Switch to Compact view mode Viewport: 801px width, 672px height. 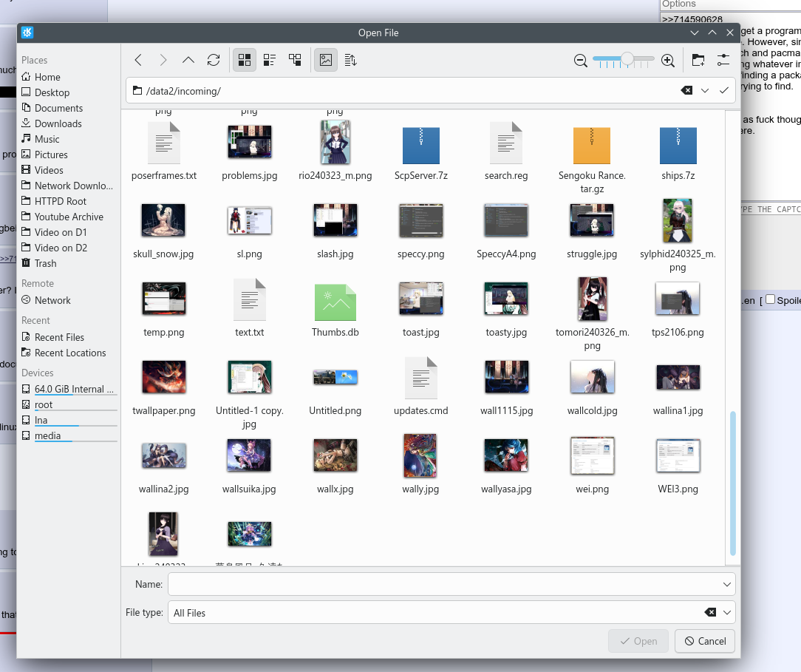(x=270, y=61)
